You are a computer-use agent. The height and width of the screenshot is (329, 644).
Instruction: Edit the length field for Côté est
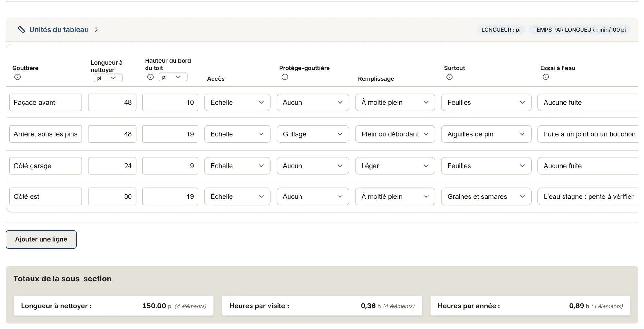112,196
